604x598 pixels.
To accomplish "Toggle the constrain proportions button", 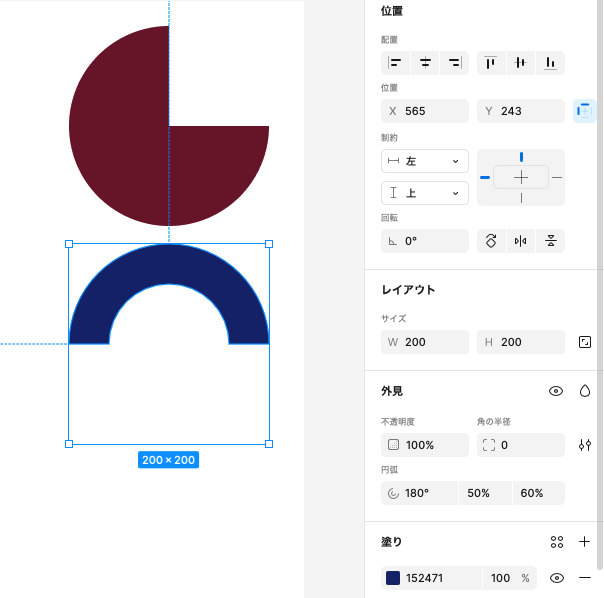I will pyautogui.click(x=585, y=342).
